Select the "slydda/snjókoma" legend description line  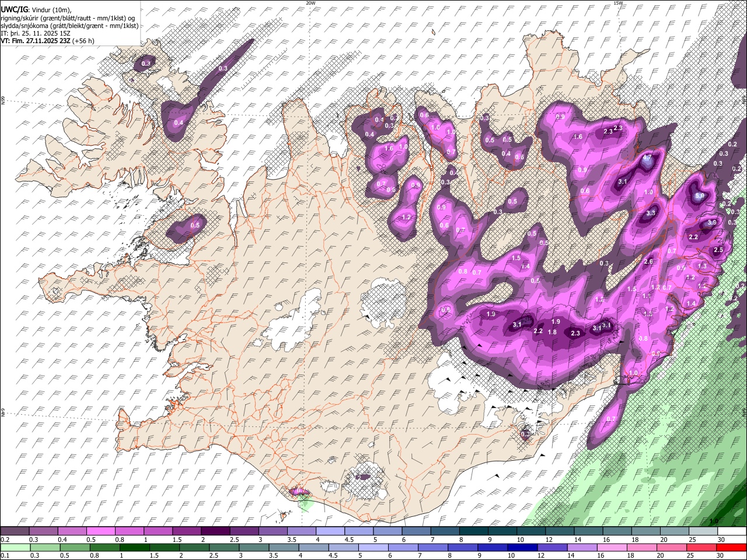pyautogui.click(x=69, y=25)
